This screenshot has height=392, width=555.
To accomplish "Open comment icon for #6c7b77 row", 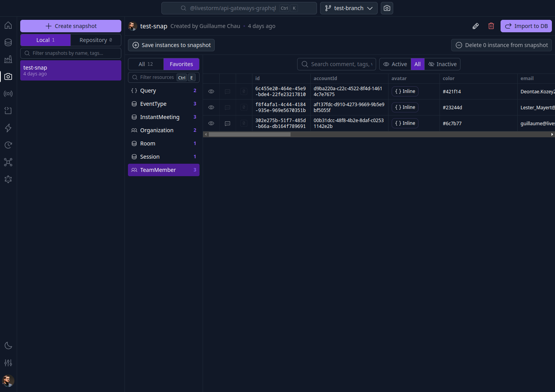I will point(228,124).
